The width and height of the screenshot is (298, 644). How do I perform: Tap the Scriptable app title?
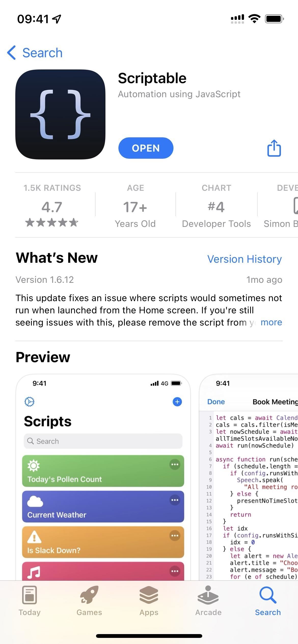pyautogui.click(x=152, y=78)
